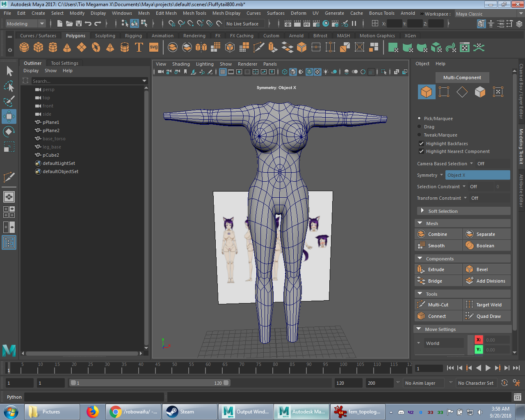Choose UV selection mode icon in toolkit
525x420 pixels.
coord(498,92)
